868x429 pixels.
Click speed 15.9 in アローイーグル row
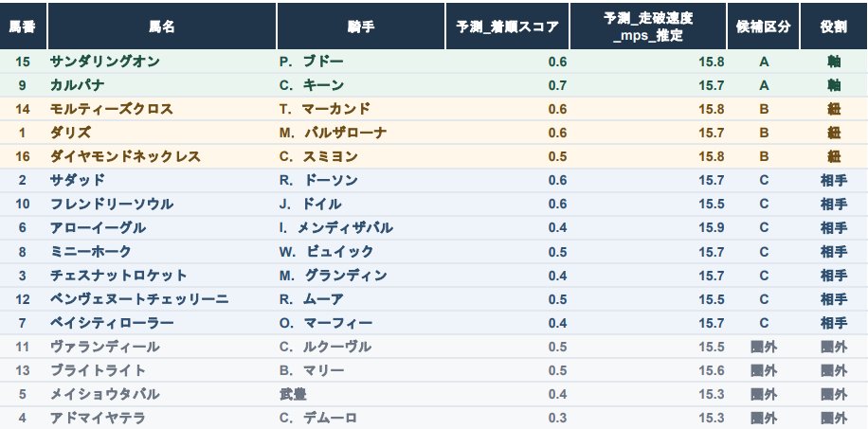pos(712,228)
